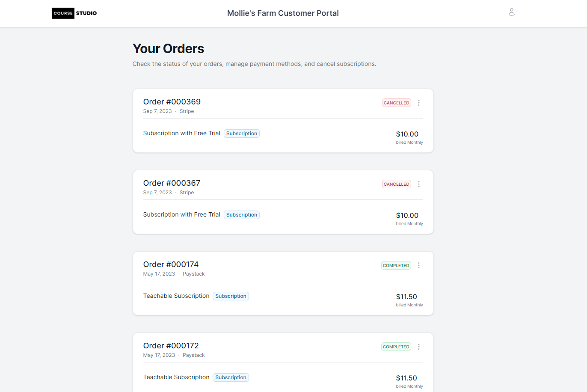
Task: Open the options menu for Order #000369
Action: 419,103
